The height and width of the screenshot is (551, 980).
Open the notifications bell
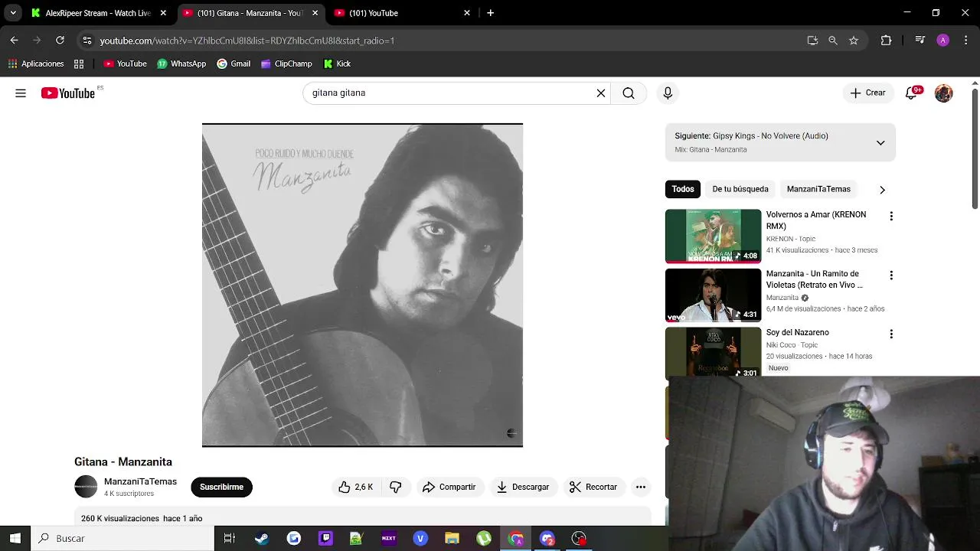(911, 93)
